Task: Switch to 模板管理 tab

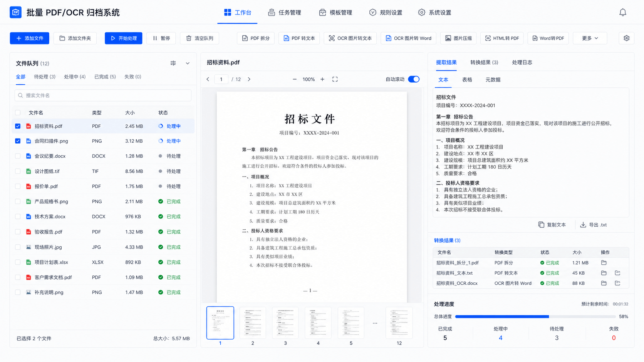Action: [x=335, y=13]
